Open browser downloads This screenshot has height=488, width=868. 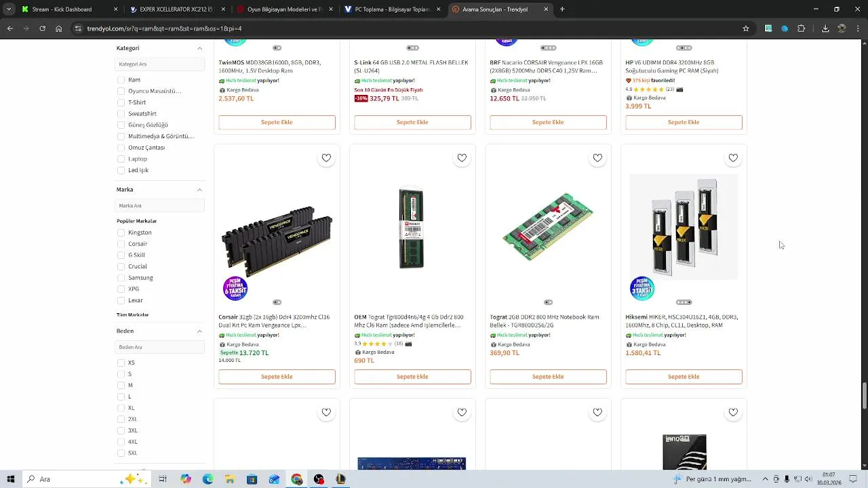[825, 28]
